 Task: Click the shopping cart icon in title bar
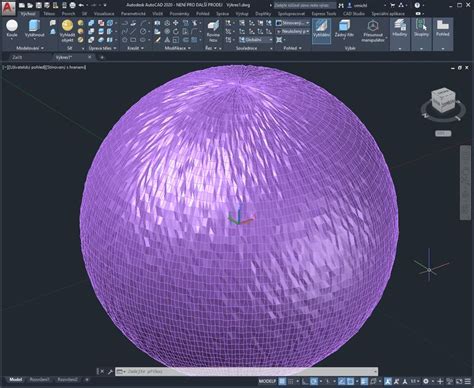click(392, 5)
